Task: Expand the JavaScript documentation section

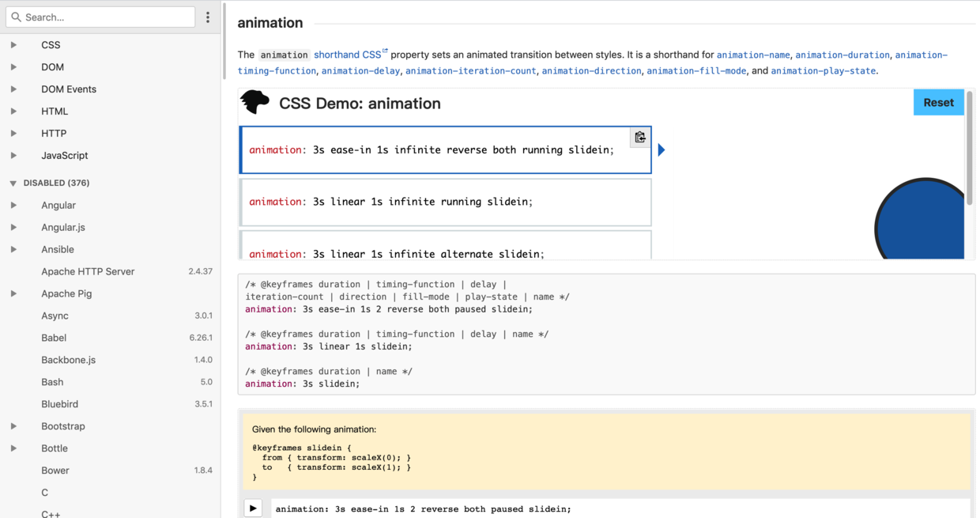Action: click(13, 155)
